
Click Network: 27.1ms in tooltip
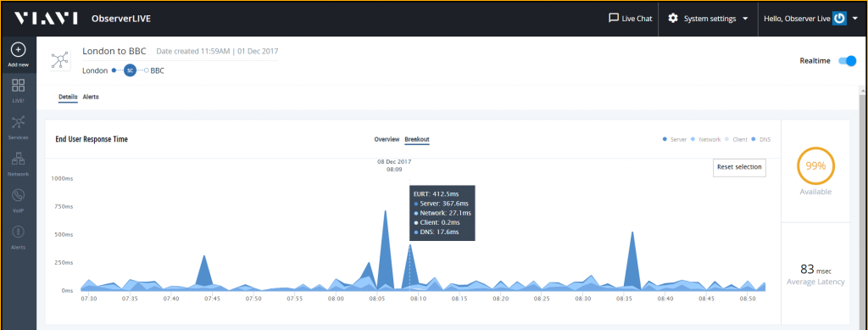tap(442, 213)
